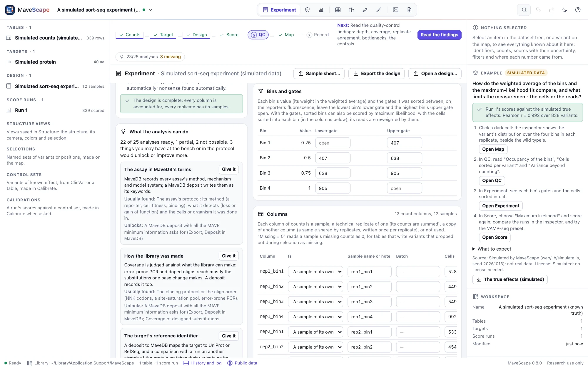Open Public data link in status bar

click(242, 363)
